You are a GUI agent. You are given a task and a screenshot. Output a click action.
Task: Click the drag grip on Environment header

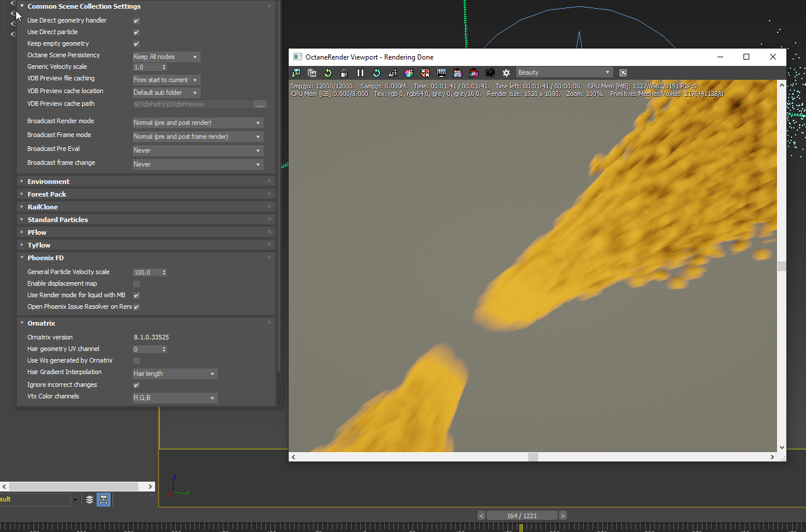tap(269, 181)
